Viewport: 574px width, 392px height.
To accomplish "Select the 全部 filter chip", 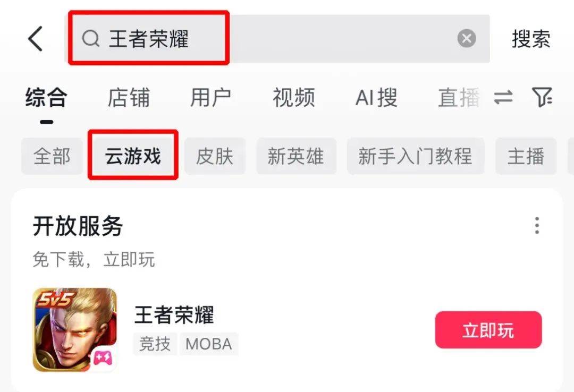I will point(52,156).
